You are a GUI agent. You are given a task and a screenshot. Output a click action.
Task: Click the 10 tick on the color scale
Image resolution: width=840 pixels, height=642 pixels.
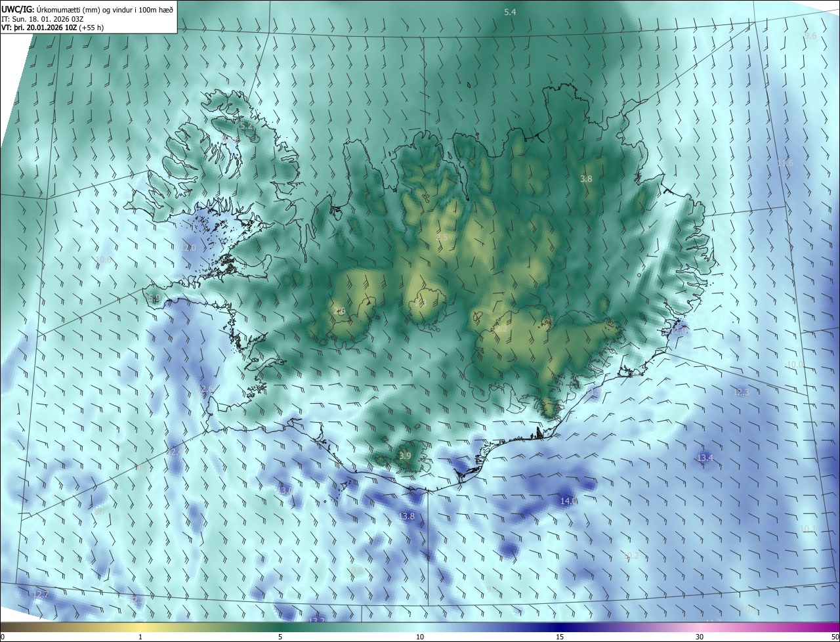[x=420, y=637]
